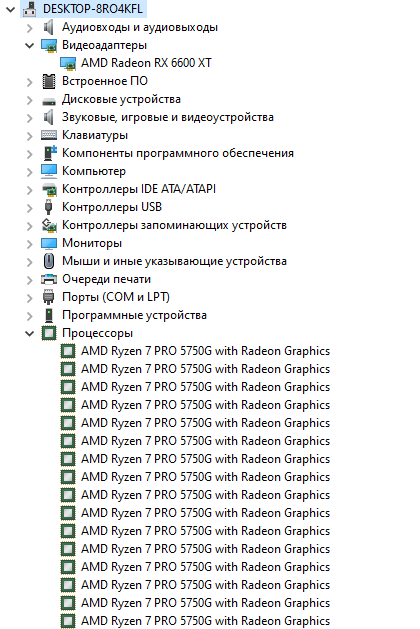Image resolution: width=420 pixels, height=629 pixels.
Task: Select the first AMD Ryzen 7 PRO 5750G entry
Action: click(205, 351)
